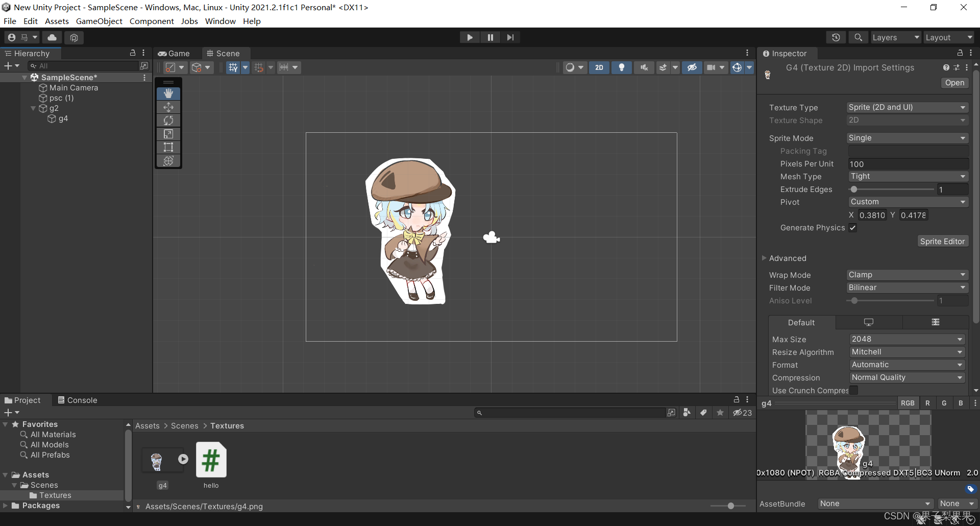
Task: Open Unity cloud services icon
Action: click(52, 37)
